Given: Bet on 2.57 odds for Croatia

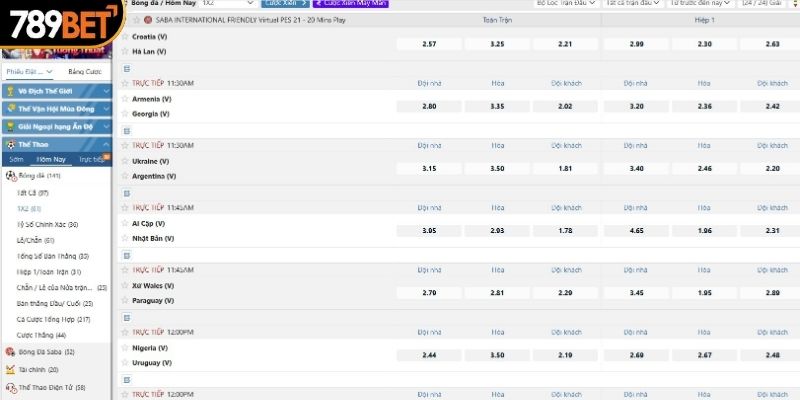Looking at the screenshot, I should (429, 44).
